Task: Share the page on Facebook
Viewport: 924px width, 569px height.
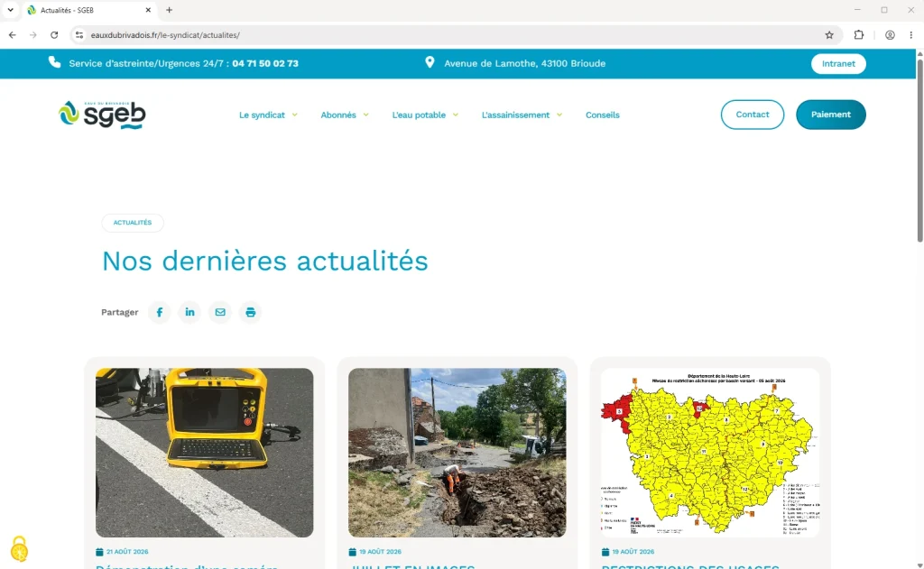Action: click(159, 312)
